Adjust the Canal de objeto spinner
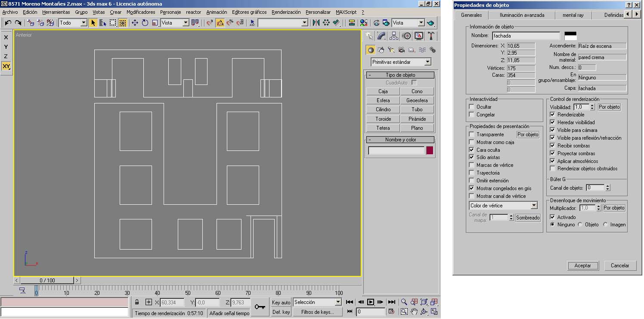This screenshot has height=319, width=644. 607,188
